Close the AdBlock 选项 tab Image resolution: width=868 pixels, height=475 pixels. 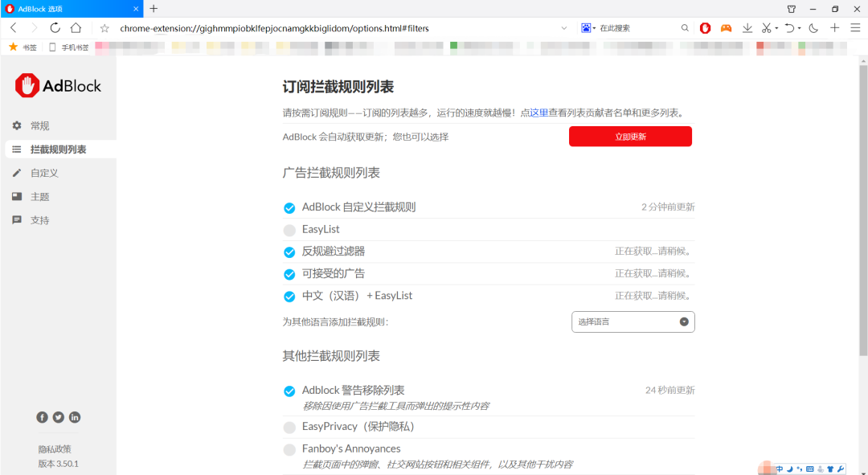(x=136, y=9)
